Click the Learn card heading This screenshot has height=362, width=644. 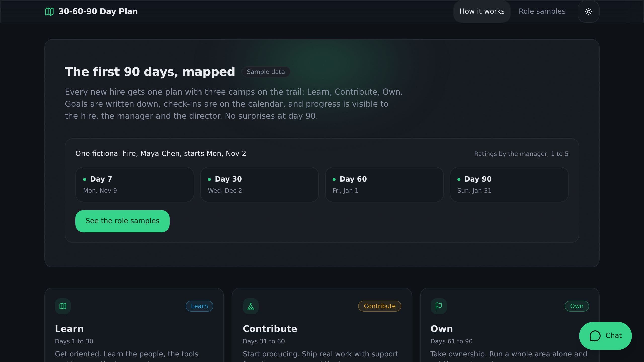coord(69,329)
